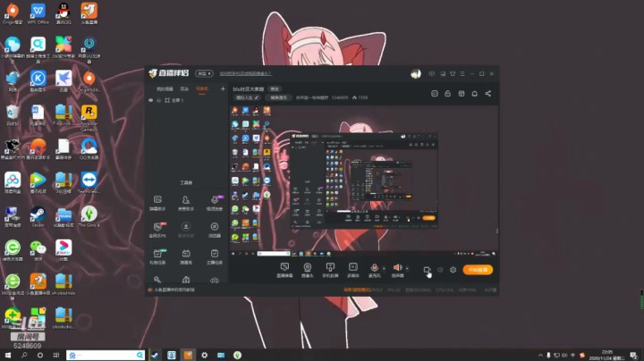The image size is (644, 361).
Task: Open Task View on the taskbar
Action: coord(56,355)
